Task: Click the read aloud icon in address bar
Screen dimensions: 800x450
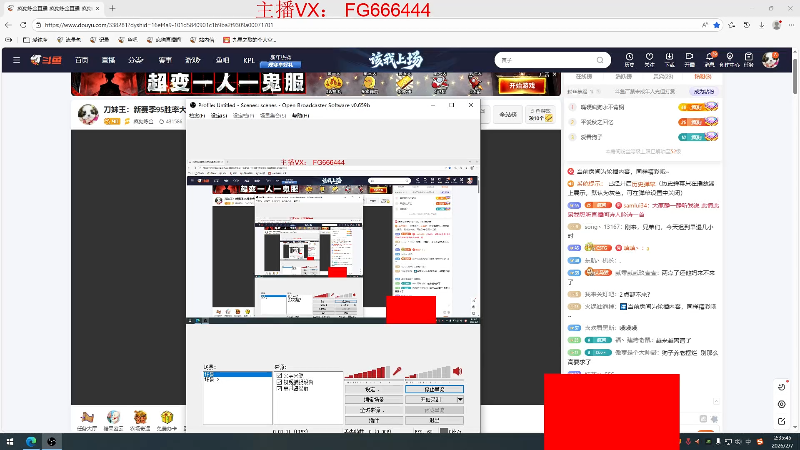Action: pyautogui.click(x=705, y=24)
